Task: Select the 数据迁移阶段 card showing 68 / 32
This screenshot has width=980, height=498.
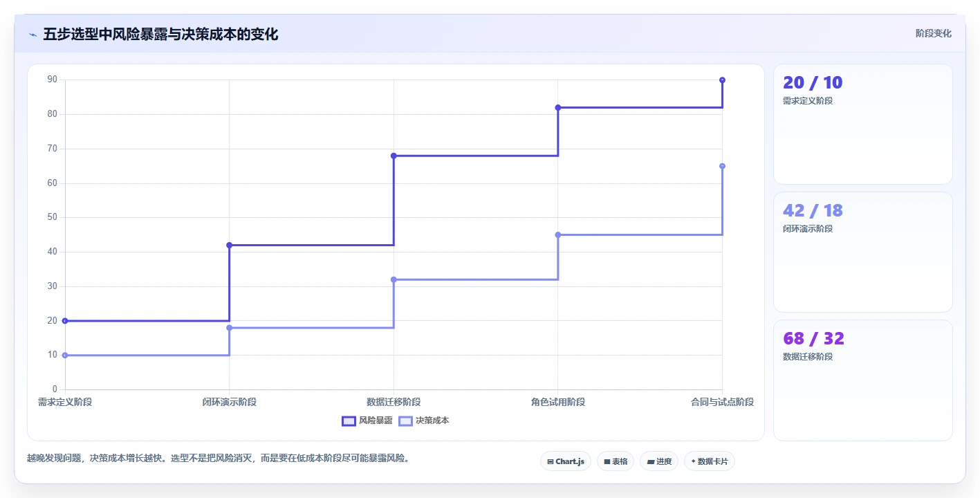Action: click(863, 380)
